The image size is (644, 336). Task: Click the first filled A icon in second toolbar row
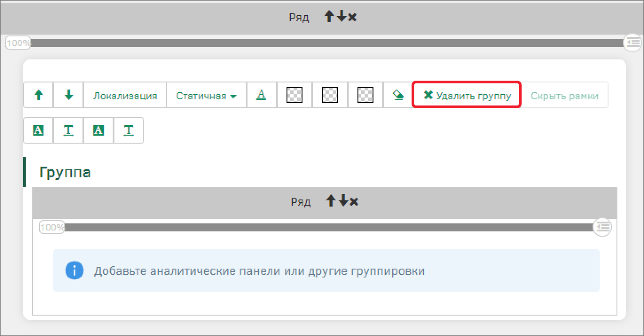point(38,130)
